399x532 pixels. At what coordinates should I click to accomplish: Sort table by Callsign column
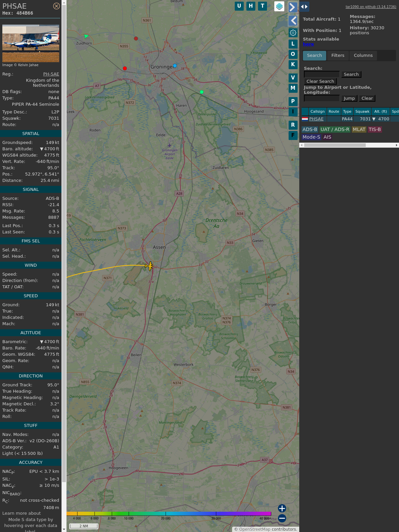[318, 112]
